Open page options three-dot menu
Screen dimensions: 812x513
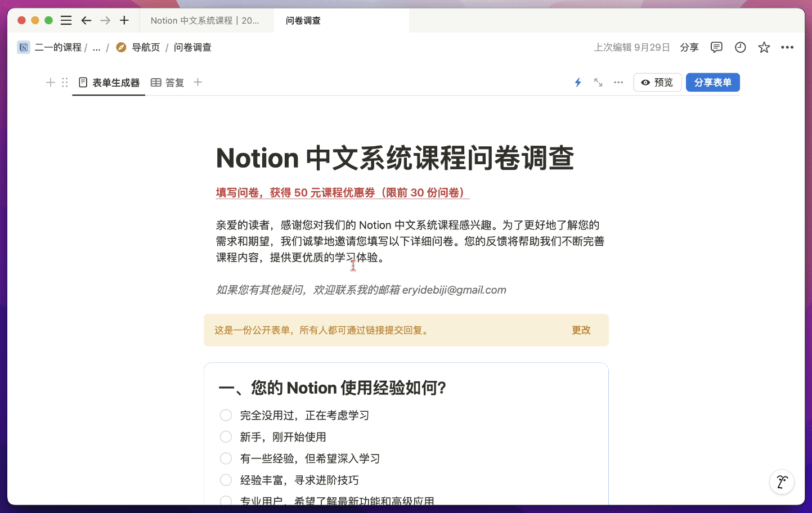787,47
